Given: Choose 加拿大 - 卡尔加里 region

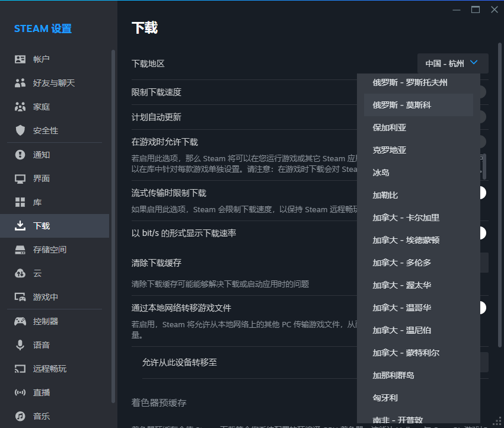Looking at the screenshot, I should pyautogui.click(x=418, y=218).
